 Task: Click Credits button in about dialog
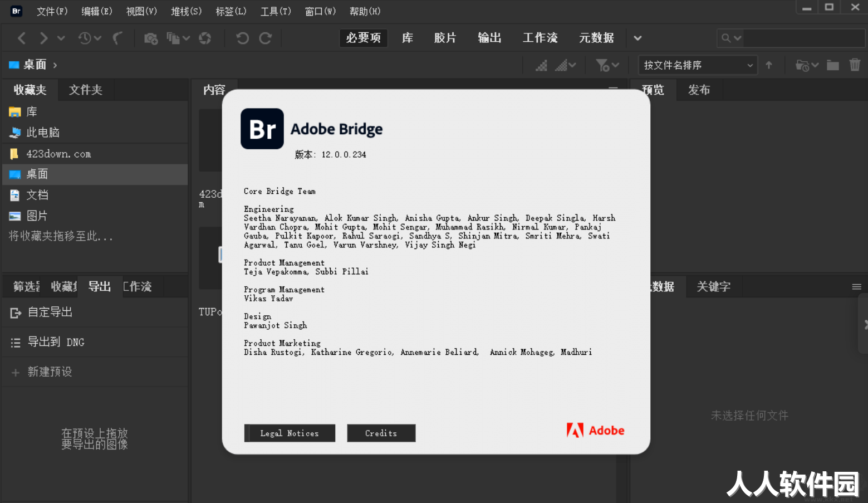381,433
